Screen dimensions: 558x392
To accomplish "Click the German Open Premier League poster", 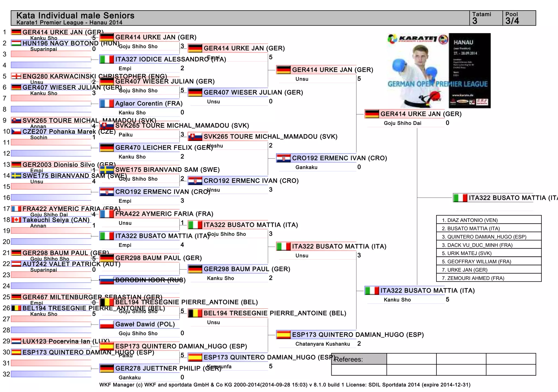I will click(x=439, y=71).
